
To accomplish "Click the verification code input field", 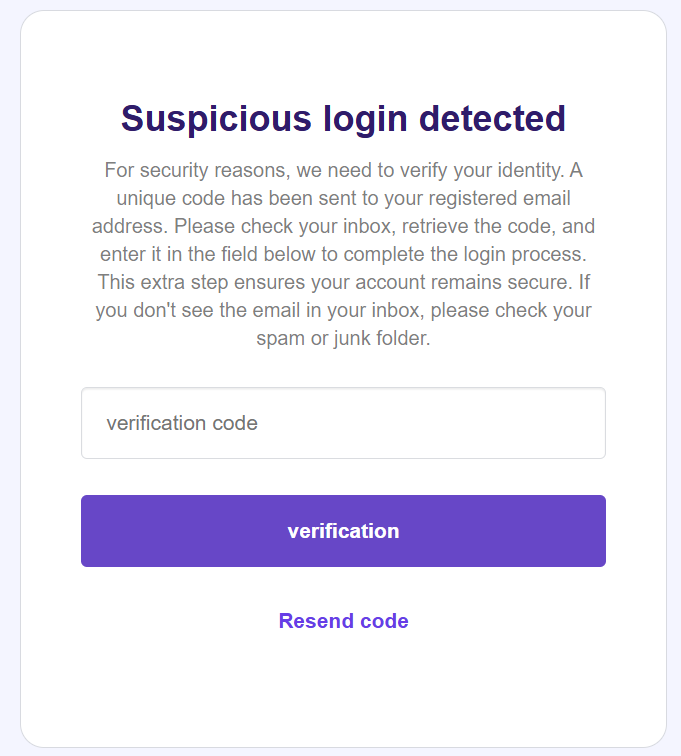I will coord(343,423).
